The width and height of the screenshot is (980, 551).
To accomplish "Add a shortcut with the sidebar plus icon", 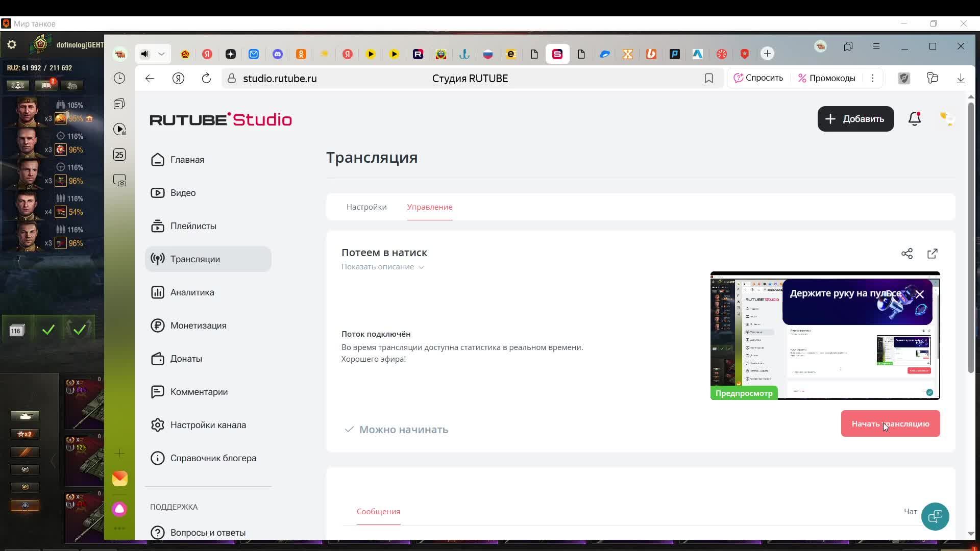I will 119,453.
